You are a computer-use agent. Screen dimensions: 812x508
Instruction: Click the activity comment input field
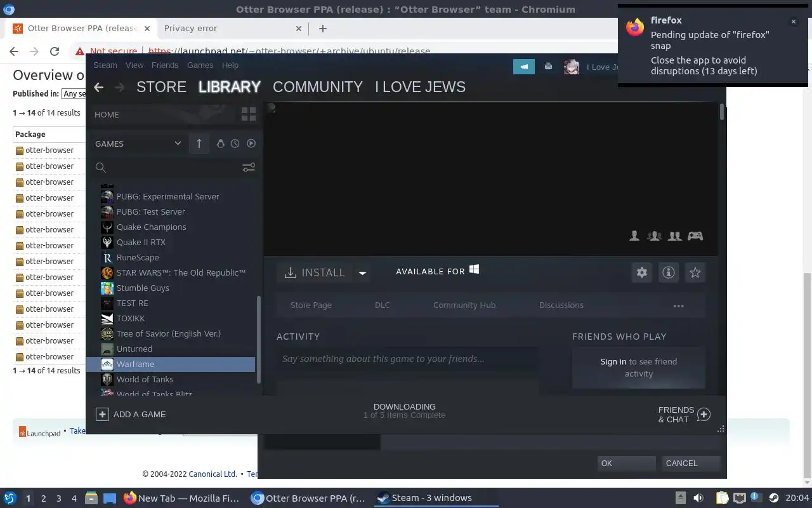[x=408, y=359]
